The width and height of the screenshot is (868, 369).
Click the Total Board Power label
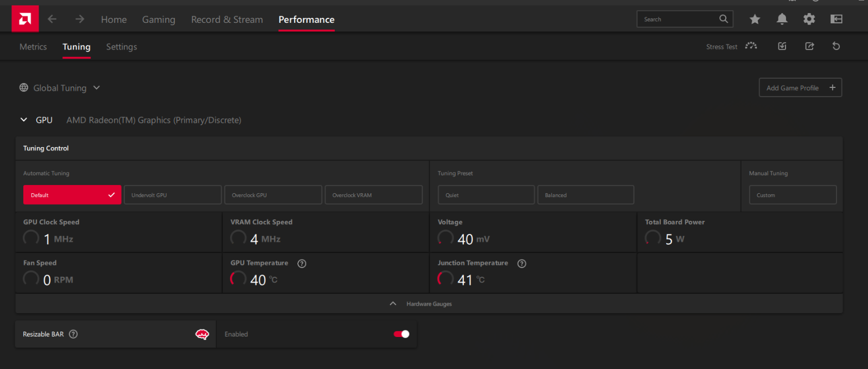(675, 222)
